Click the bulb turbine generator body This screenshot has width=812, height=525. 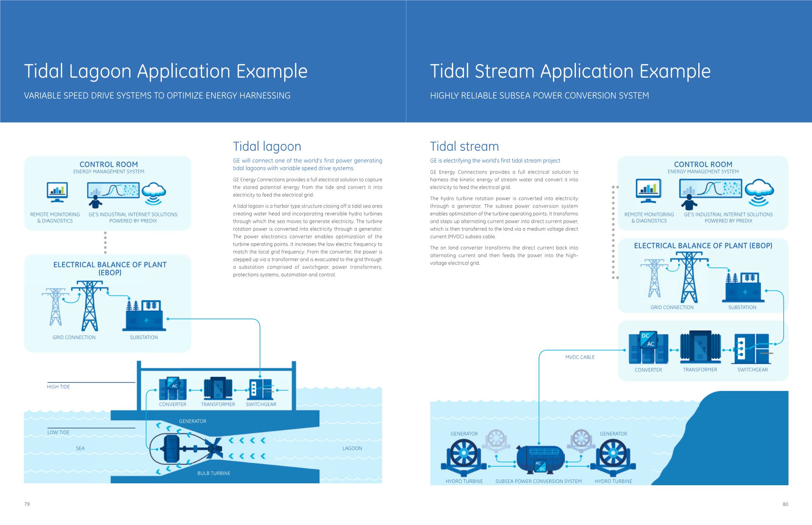pos(172,449)
